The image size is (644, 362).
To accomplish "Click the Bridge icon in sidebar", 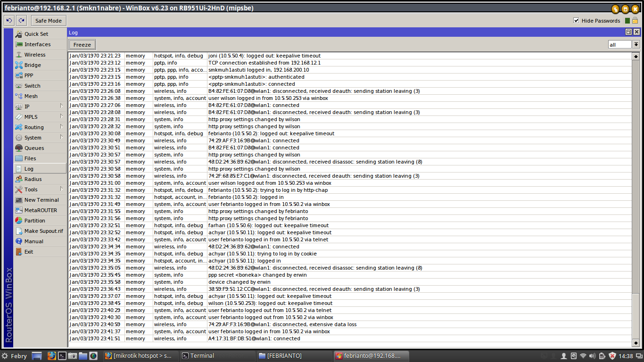I will [x=19, y=65].
